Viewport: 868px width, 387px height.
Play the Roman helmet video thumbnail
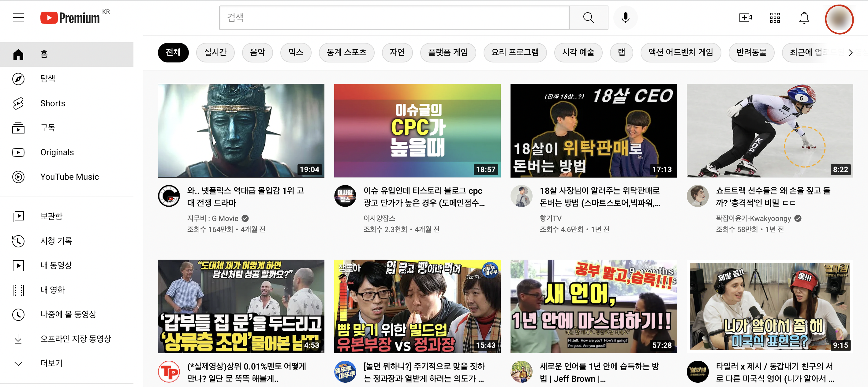pyautogui.click(x=241, y=130)
